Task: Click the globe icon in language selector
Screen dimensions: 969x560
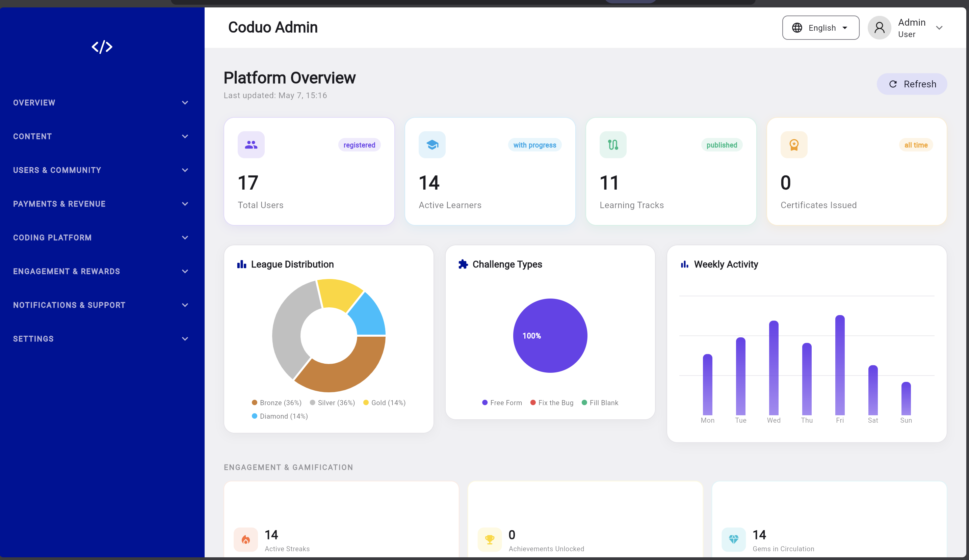Action: (x=797, y=28)
